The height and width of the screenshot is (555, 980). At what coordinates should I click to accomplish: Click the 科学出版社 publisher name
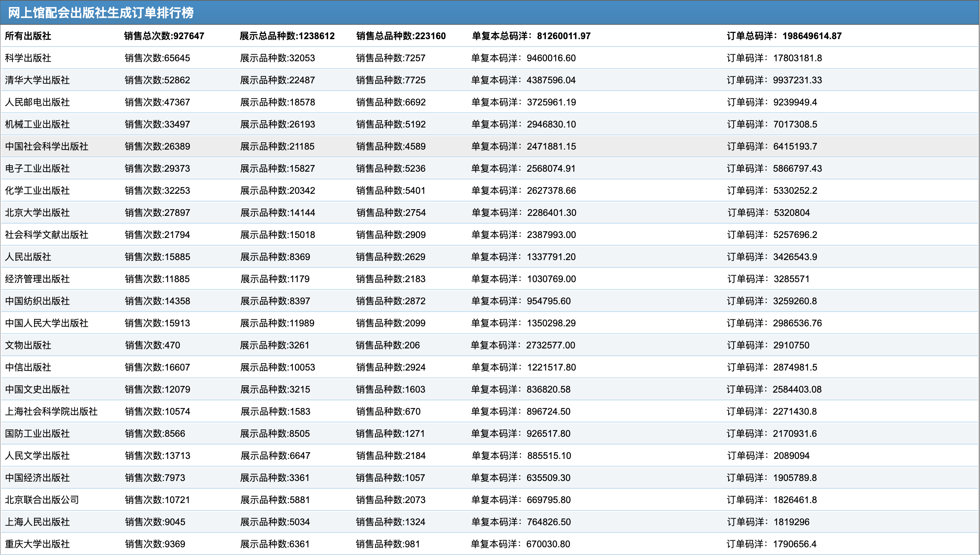[x=28, y=58]
